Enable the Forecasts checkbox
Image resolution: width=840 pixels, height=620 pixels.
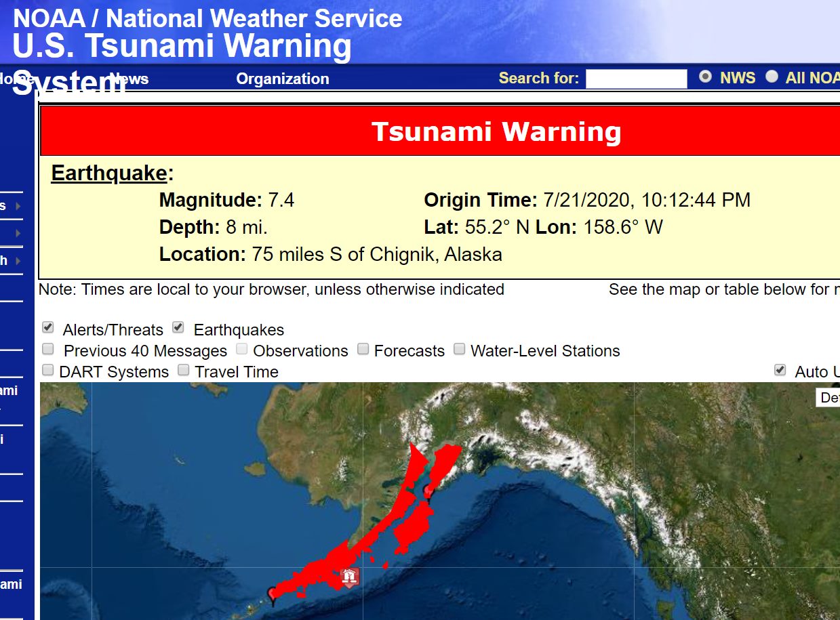tap(363, 349)
